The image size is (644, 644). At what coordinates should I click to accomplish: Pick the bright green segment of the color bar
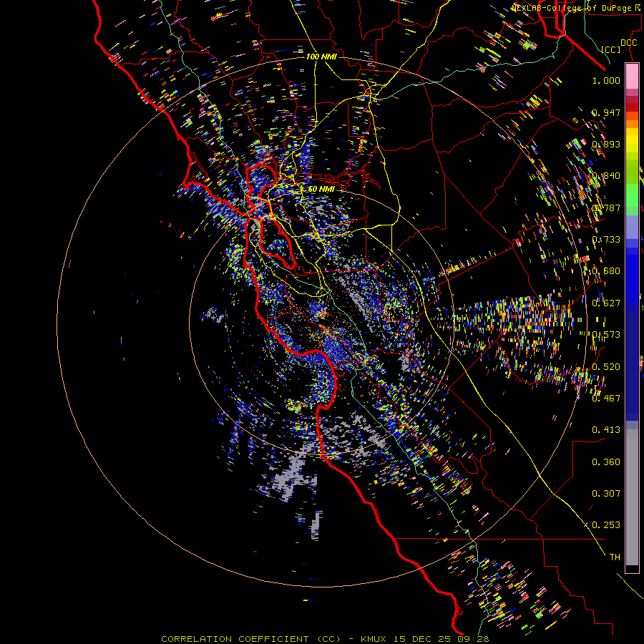(632, 195)
